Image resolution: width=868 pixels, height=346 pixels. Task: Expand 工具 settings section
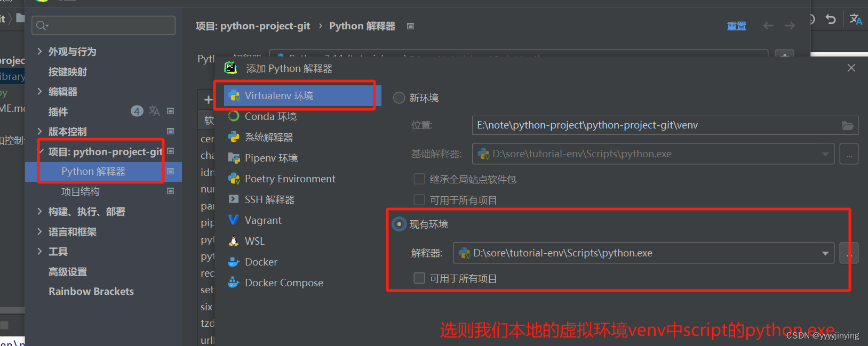pyautogui.click(x=39, y=251)
